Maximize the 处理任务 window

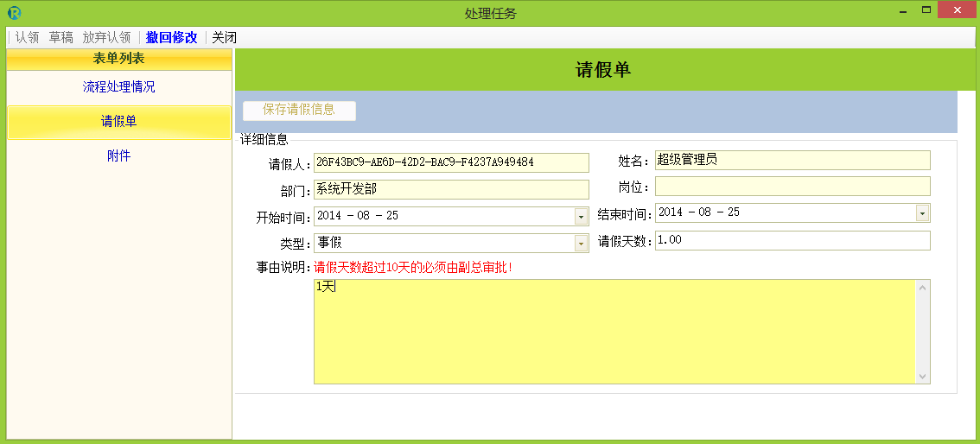point(926,10)
